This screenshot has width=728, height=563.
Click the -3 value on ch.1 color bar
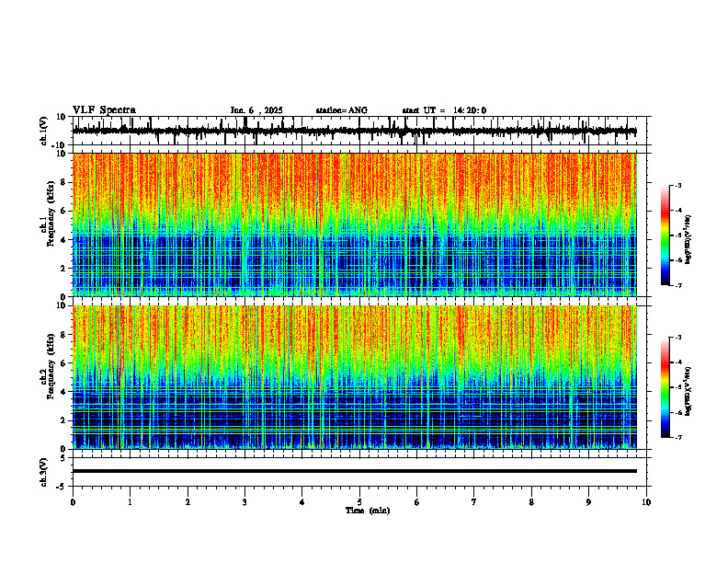677,186
